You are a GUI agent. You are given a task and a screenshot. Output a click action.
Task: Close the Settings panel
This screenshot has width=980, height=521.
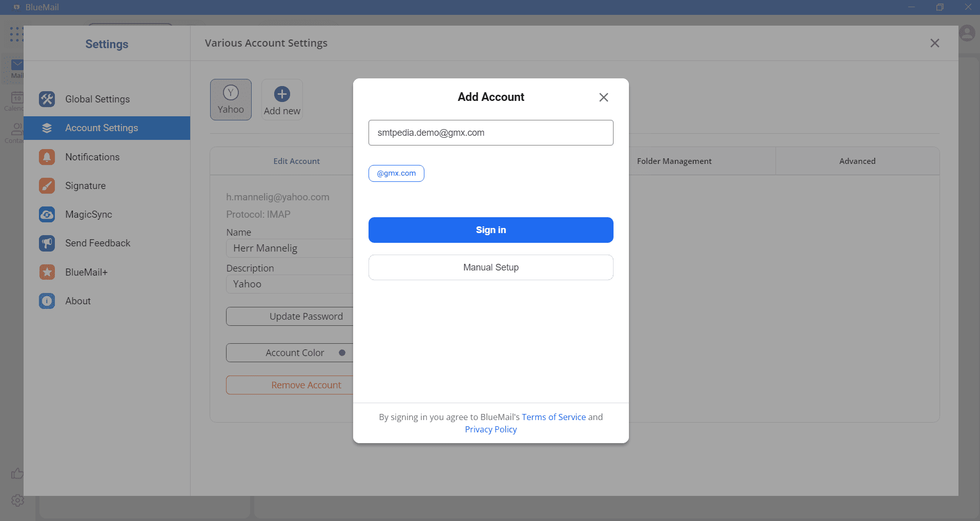click(935, 43)
